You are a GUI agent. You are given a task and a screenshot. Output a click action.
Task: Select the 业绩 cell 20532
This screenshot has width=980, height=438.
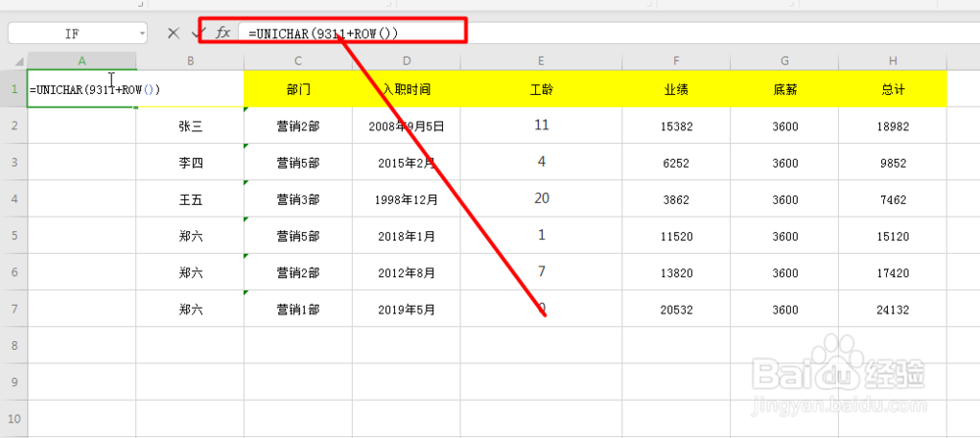pos(676,309)
